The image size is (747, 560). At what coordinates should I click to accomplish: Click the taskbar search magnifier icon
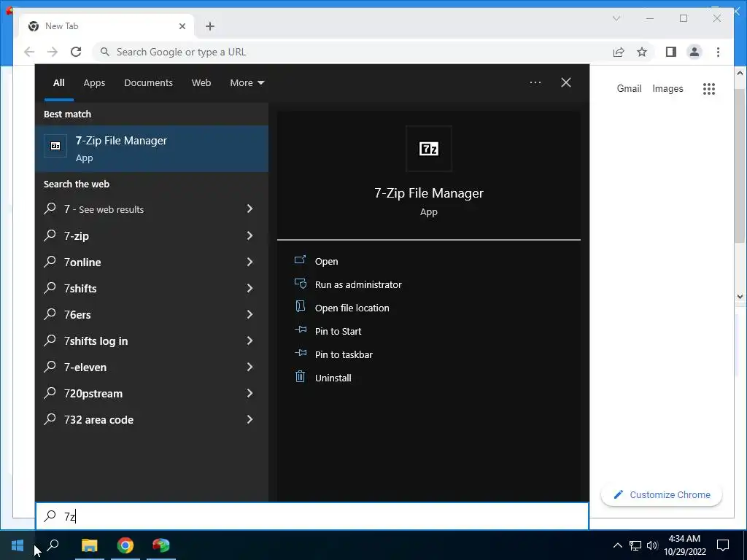coord(53,545)
